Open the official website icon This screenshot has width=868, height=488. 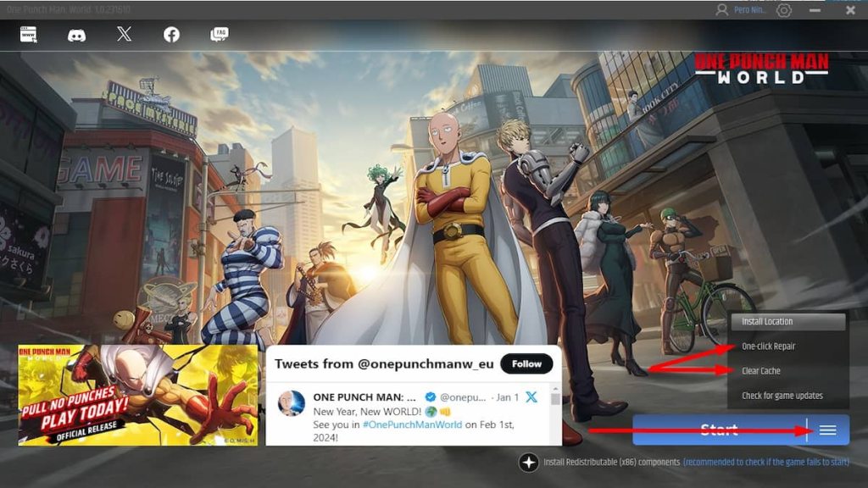coord(28,34)
